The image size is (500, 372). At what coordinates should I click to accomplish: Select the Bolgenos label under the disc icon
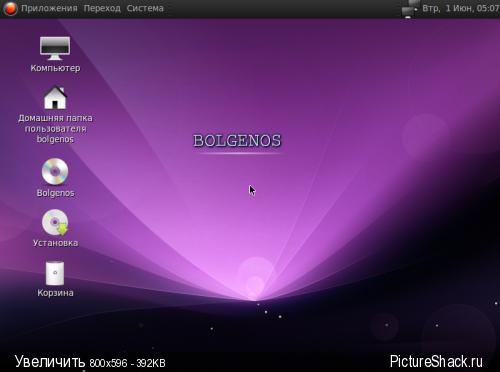55,193
